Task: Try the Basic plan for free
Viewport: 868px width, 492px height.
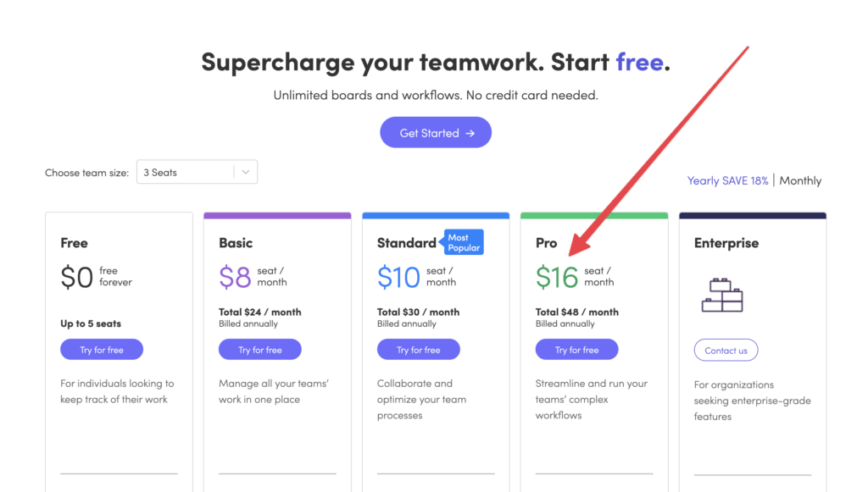Action: click(260, 350)
